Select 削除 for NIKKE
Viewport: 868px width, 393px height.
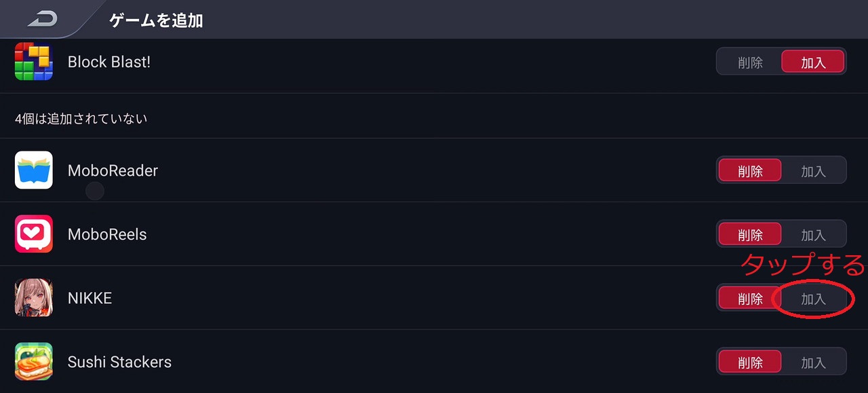click(750, 299)
